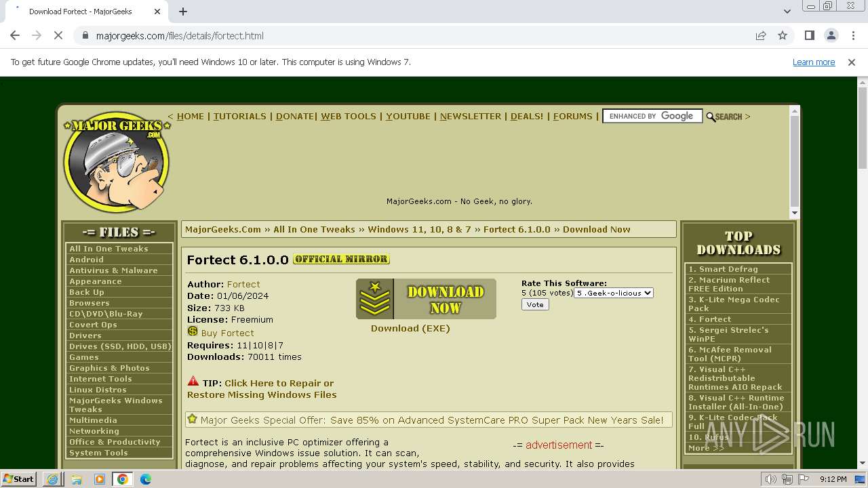Close the Download Fortect tab
This screenshot has width=868, height=488.
tap(157, 12)
